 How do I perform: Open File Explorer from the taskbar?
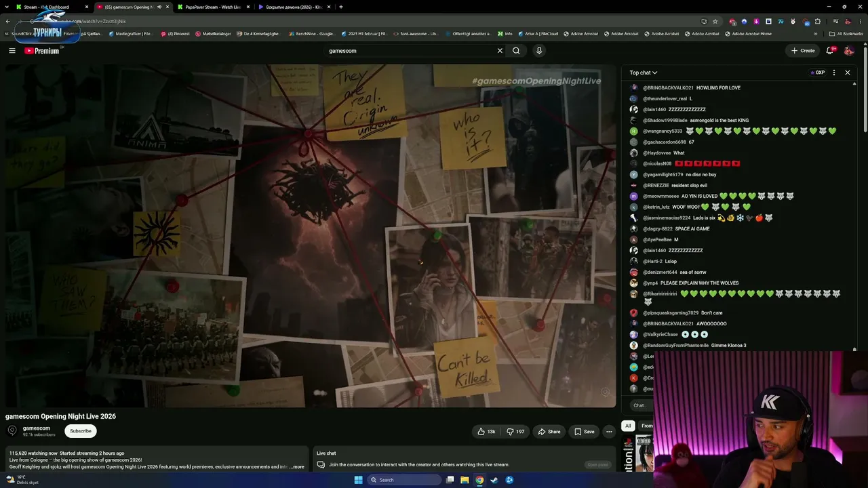tap(465, 480)
